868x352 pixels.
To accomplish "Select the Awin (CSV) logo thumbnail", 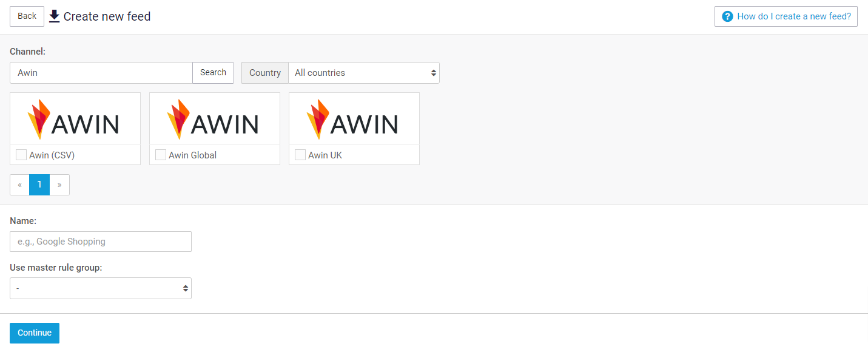I will click(75, 119).
